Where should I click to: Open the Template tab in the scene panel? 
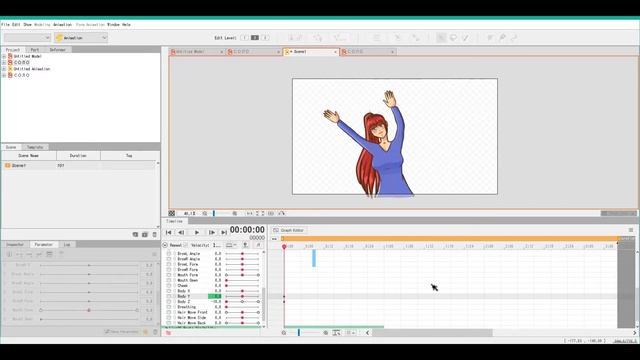point(35,147)
